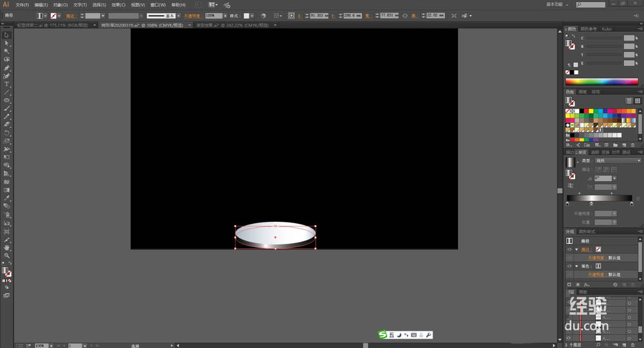Select the Eraser tool
The width and height of the screenshot is (644, 348).
[6, 125]
